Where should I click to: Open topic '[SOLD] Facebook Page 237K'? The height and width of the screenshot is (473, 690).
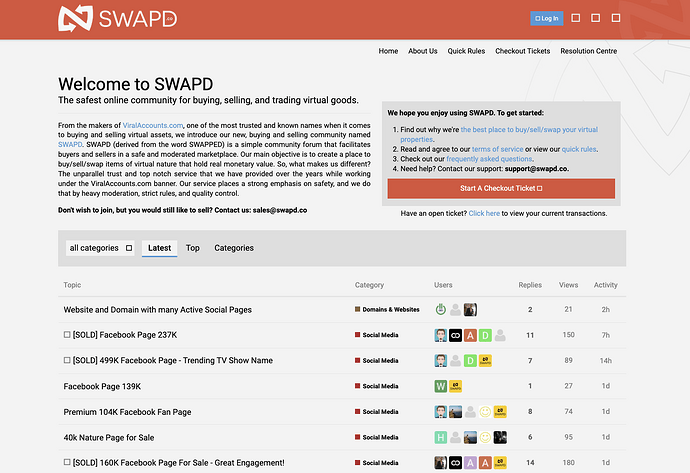click(x=125, y=335)
